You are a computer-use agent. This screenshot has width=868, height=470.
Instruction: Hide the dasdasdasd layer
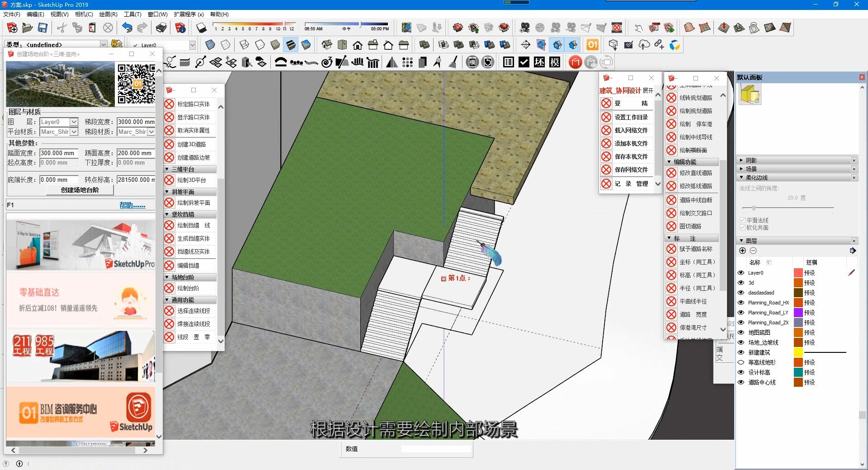(741, 293)
